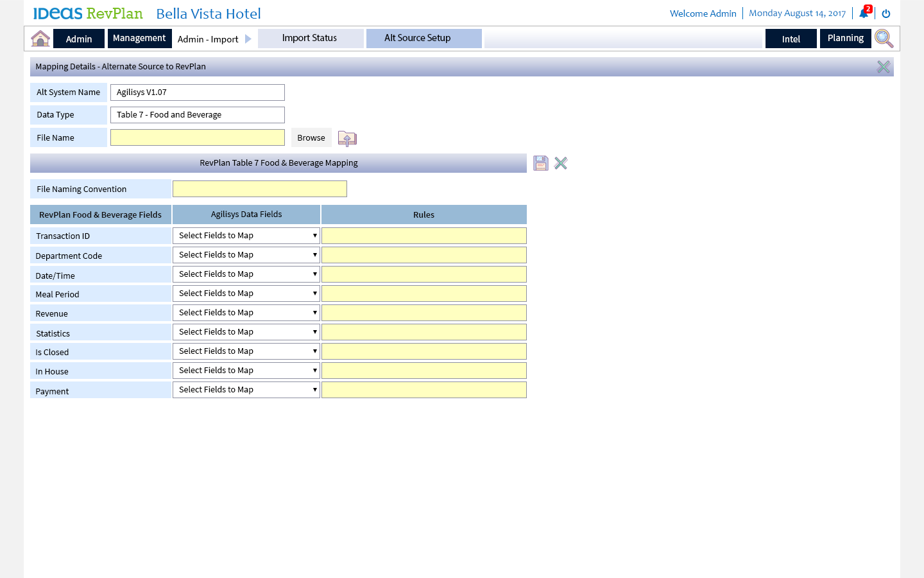Click the Browse button
The height and width of the screenshot is (578, 924).
(x=311, y=137)
